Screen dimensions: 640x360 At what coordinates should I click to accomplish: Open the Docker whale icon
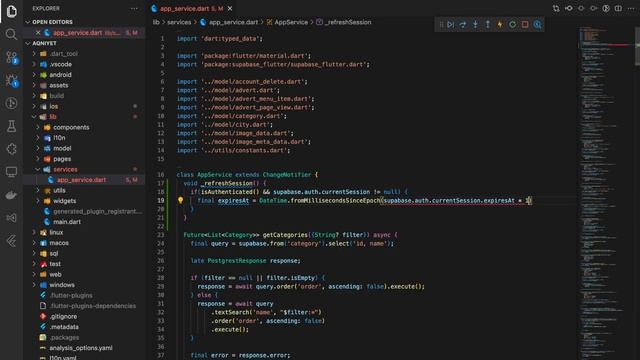[11, 195]
